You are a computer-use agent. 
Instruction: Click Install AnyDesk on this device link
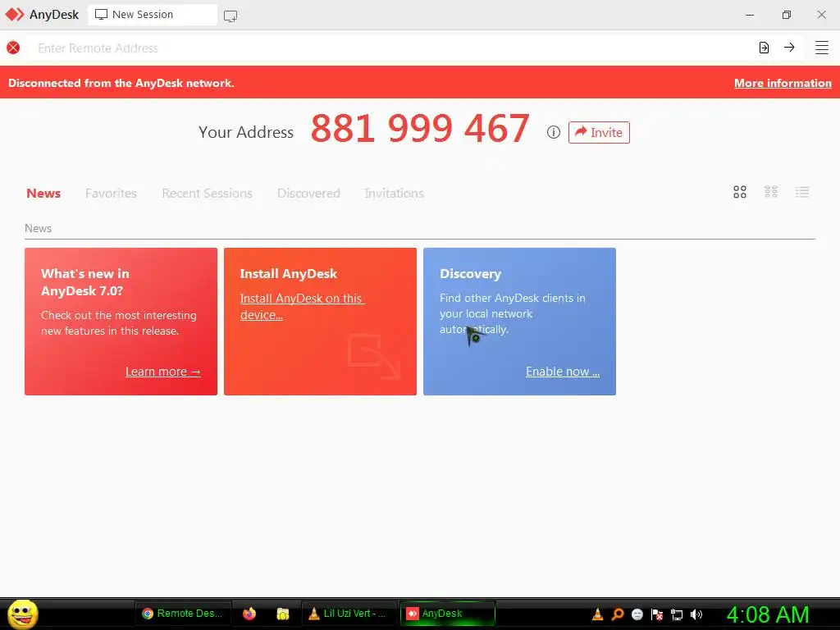tap(302, 307)
